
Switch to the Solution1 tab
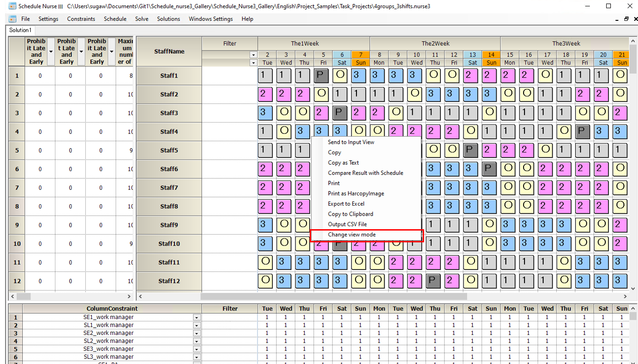coord(20,30)
